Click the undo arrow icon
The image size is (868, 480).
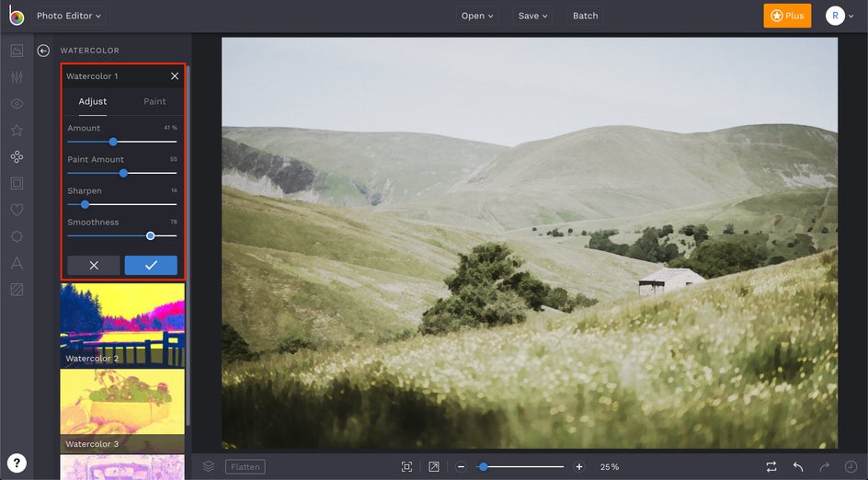[x=798, y=467]
